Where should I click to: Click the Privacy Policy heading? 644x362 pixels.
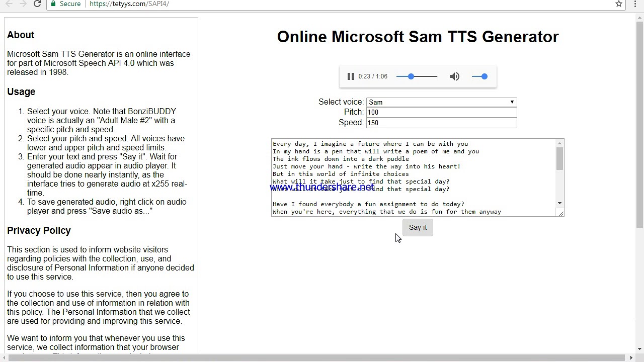[x=39, y=230]
